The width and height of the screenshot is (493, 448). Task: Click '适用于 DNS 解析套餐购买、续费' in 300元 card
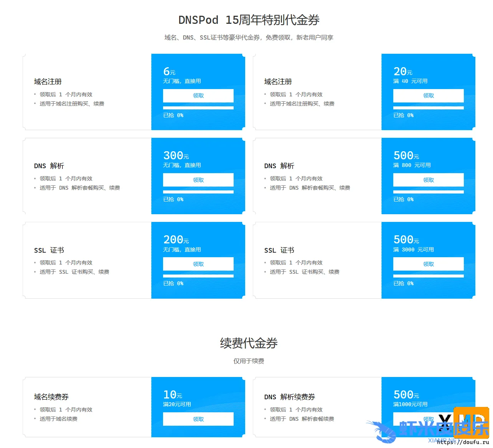(x=80, y=188)
